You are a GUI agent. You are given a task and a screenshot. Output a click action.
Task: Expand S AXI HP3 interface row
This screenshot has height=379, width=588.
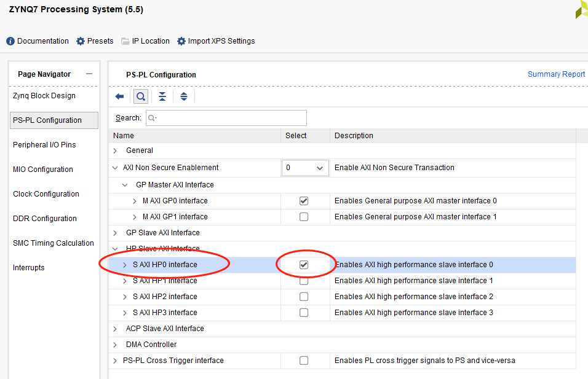tap(125, 313)
